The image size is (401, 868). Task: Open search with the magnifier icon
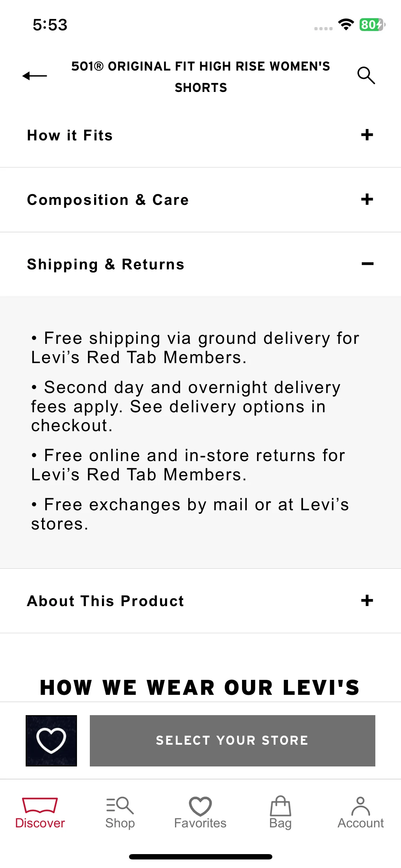point(366,75)
